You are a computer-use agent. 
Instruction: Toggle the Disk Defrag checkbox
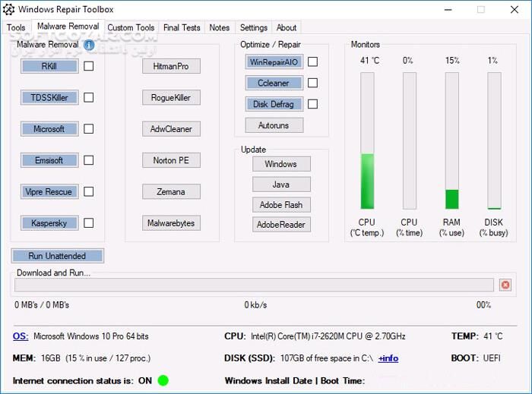pos(312,104)
